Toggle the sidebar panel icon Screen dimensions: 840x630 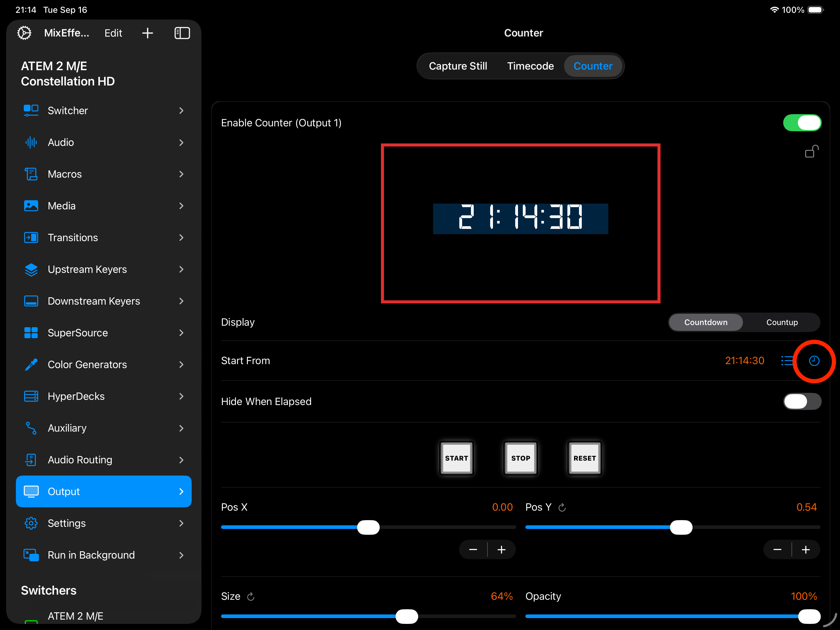(x=182, y=33)
